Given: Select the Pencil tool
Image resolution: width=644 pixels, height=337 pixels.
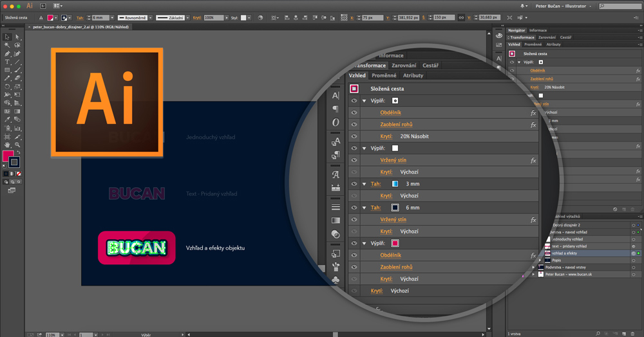Looking at the screenshot, I should 7,78.
